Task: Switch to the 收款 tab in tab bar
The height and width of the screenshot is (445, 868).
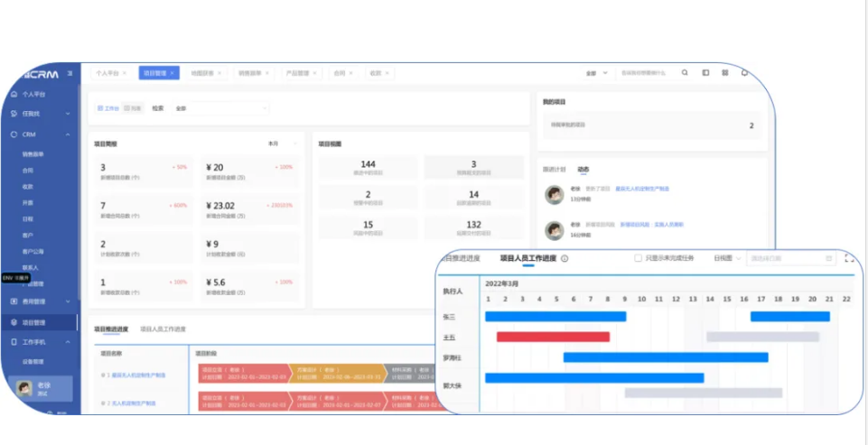Action: pos(376,73)
